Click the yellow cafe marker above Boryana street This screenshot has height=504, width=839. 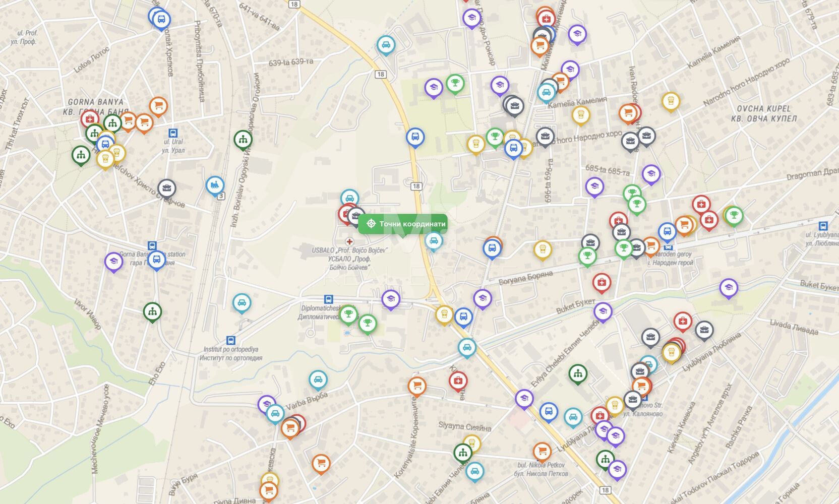click(543, 249)
